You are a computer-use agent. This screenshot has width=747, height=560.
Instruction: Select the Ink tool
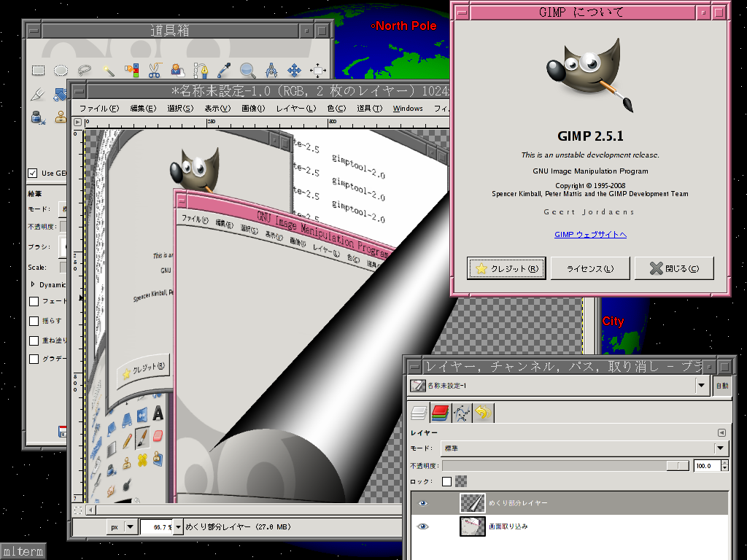pos(38,117)
